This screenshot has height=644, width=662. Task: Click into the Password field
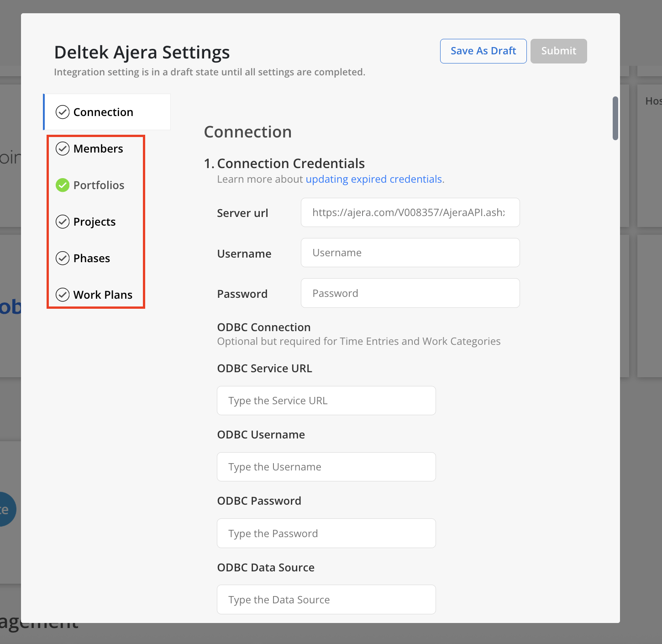coord(410,293)
